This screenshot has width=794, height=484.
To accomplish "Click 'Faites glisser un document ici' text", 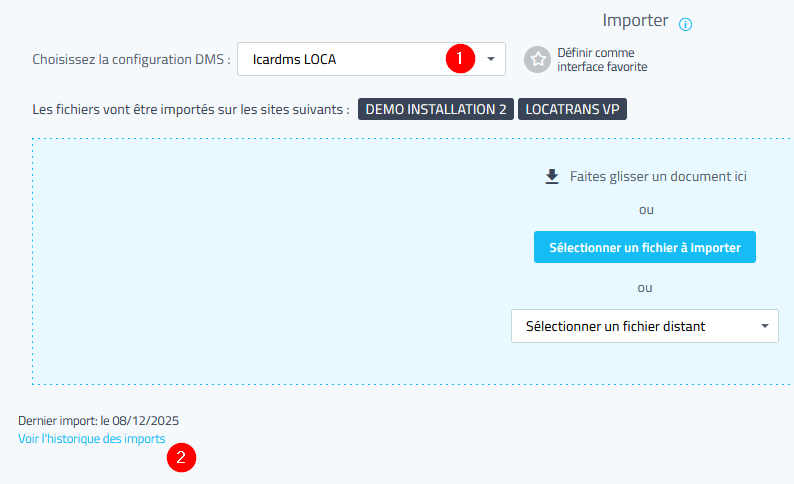I will click(x=658, y=176).
